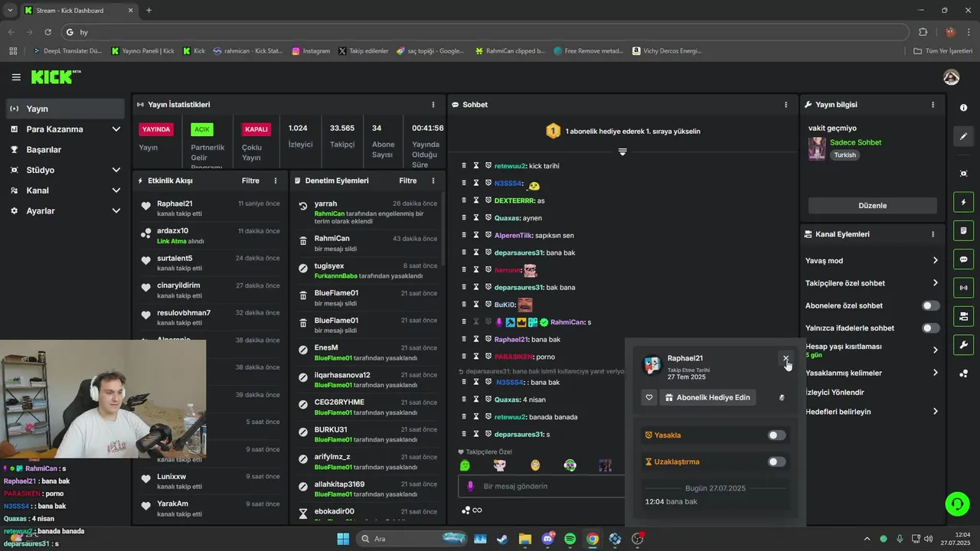
Task: Open Hedefleri belirleyin settings
Action: tap(871, 412)
